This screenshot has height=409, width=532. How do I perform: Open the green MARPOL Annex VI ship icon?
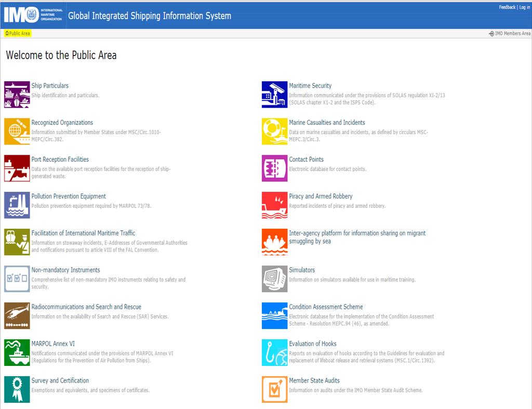[x=17, y=353]
